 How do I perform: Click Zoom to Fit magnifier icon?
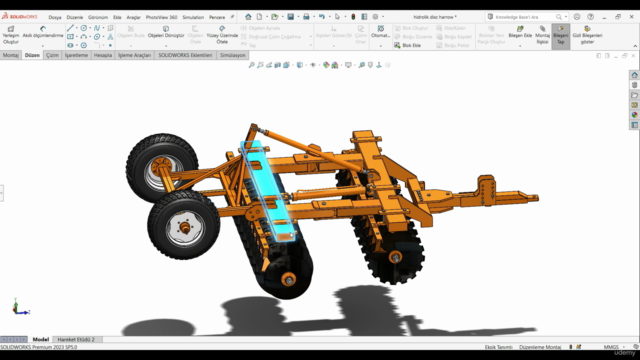pos(251,65)
